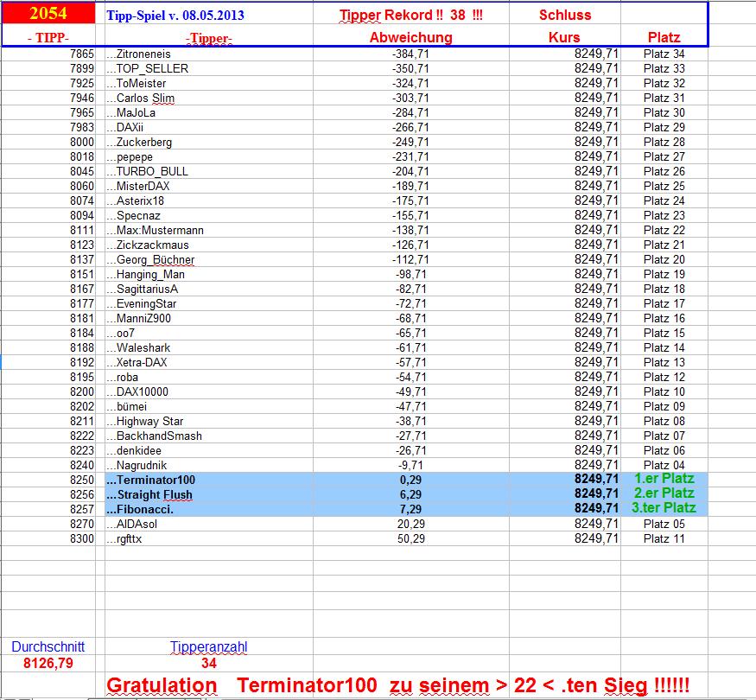This screenshot has height=700, width=756.
Task: Click the red tipper count 34
Action: (209, 664)
